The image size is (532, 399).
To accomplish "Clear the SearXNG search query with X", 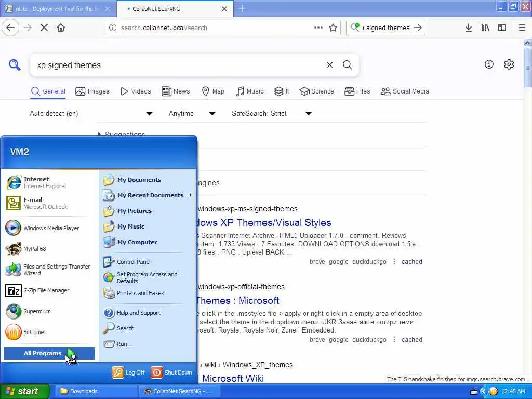I will click(x=329, y=65).
